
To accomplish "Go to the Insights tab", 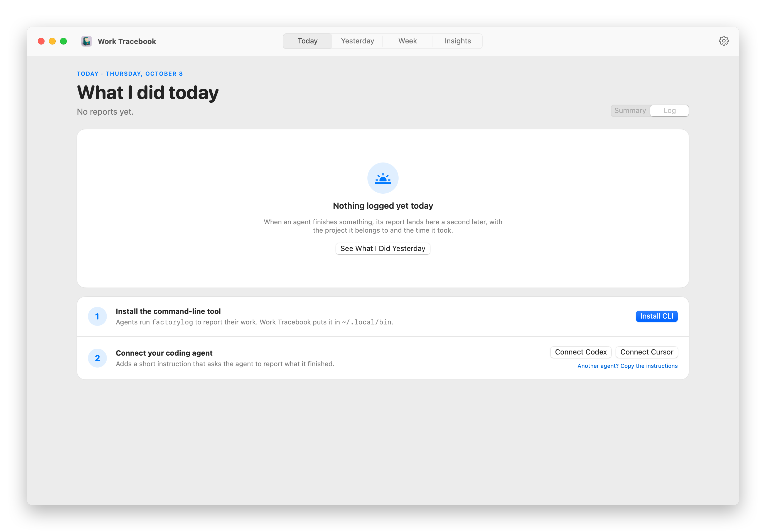I will coord(458,41).
